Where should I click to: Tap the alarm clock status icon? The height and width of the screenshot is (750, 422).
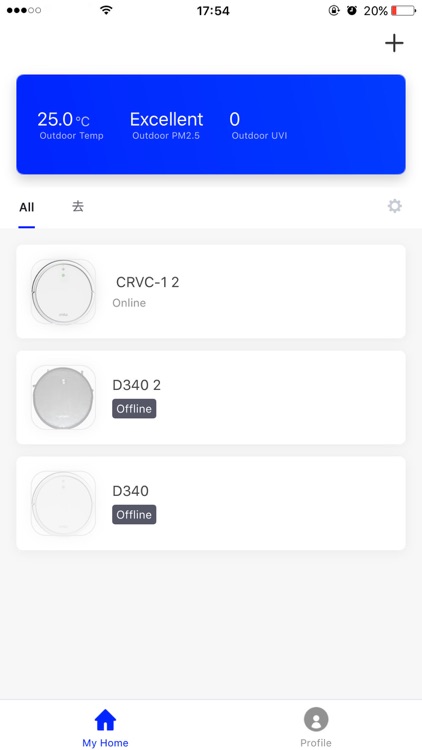[352, 11]
